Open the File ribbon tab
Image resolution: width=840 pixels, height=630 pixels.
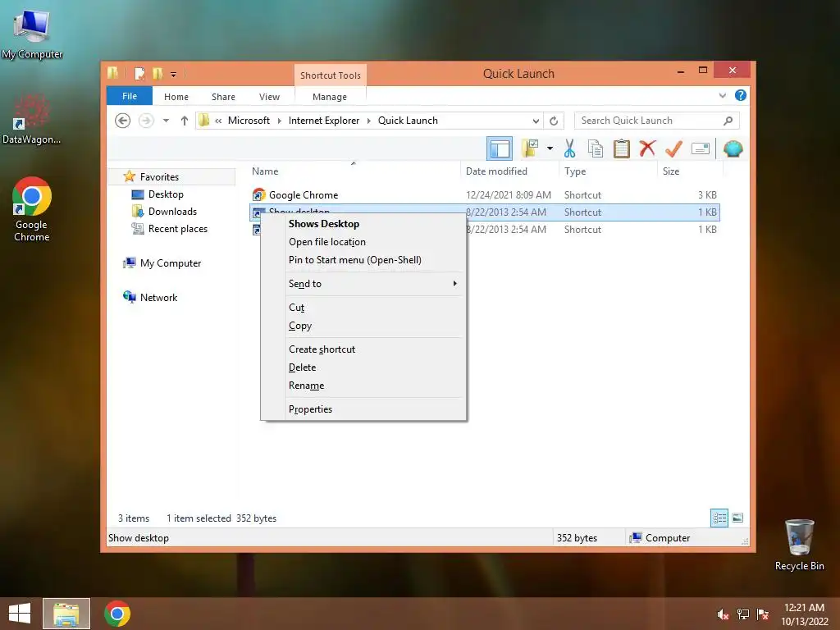[130, 96]
